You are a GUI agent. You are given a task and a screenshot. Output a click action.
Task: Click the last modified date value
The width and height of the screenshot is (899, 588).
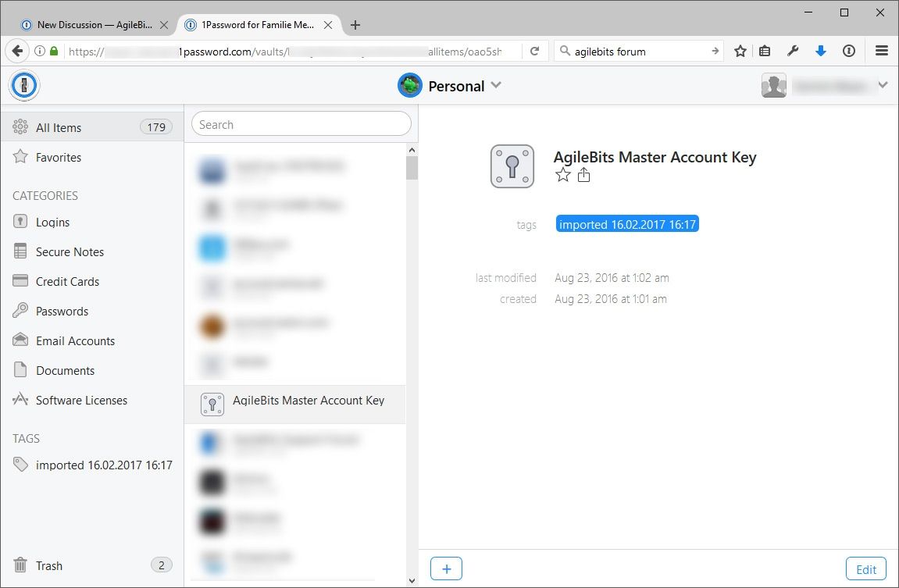tap(612, 278)
